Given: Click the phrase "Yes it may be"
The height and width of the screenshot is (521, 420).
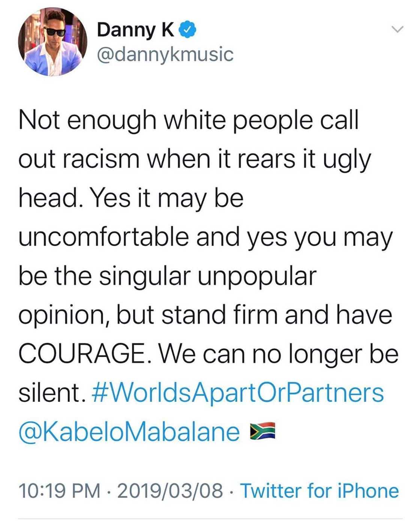Looking at the screenshot, I should tap(166, 198).
